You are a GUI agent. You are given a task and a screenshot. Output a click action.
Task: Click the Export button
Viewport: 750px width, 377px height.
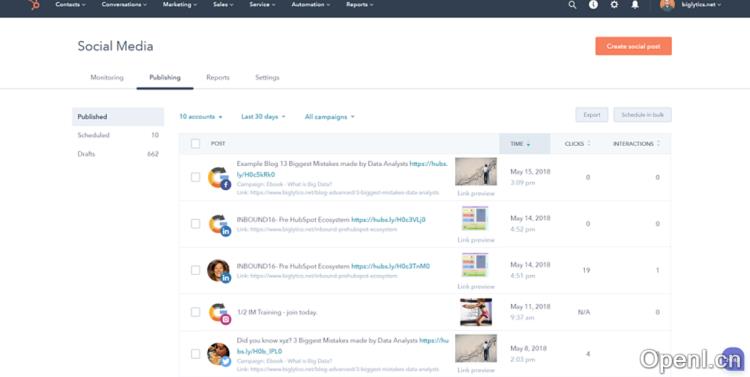coord(592,115)
